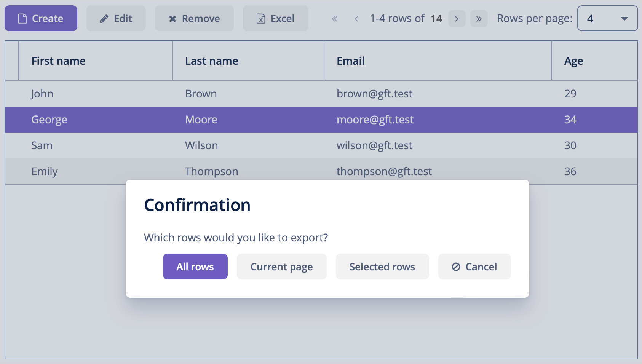
Task: Sort by Age column header
Action: [595, 61]
